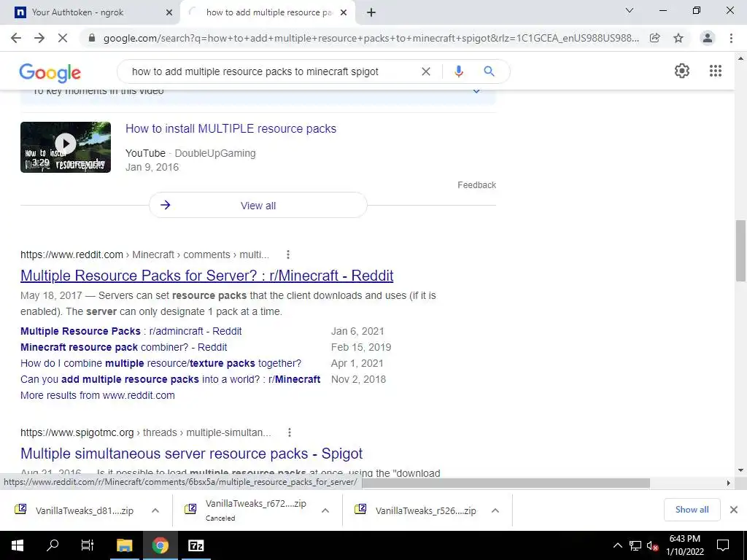
Task: View site information lock icon
Action: (92, 38)
